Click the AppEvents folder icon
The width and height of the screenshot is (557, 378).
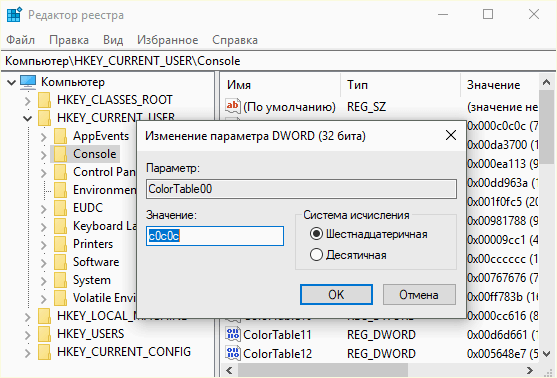[x=61, y=136]
